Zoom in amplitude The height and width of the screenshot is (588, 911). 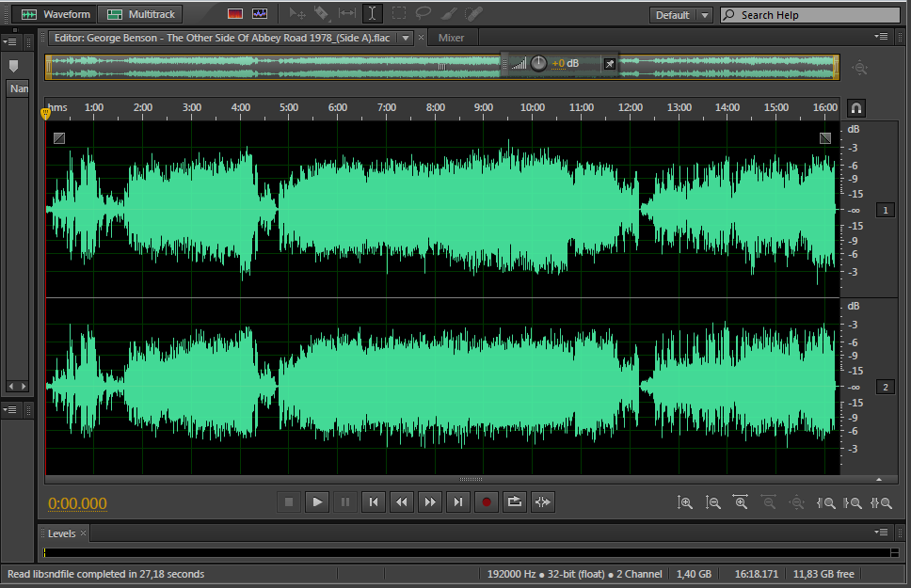coord(685,502)
